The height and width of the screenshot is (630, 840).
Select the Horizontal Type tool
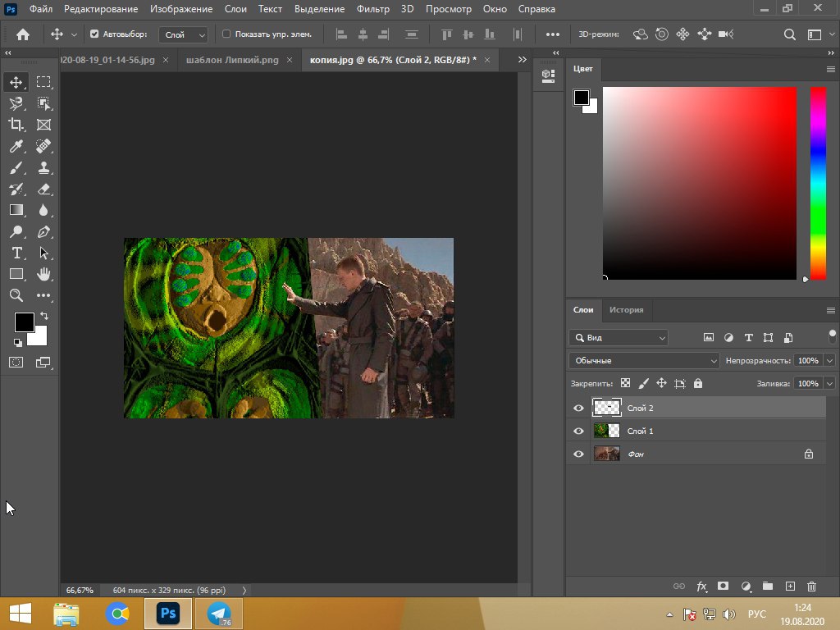pyautogui.click(x=16, y=253)
